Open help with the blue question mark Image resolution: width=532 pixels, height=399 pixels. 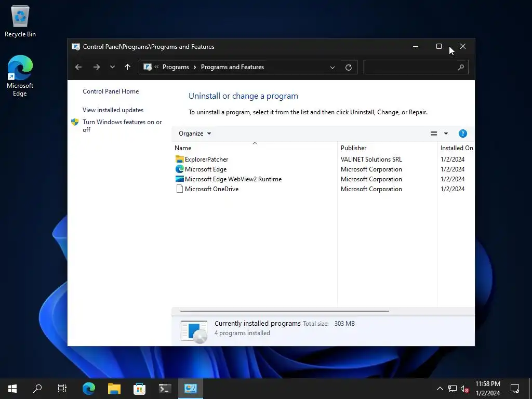(463, 134)
